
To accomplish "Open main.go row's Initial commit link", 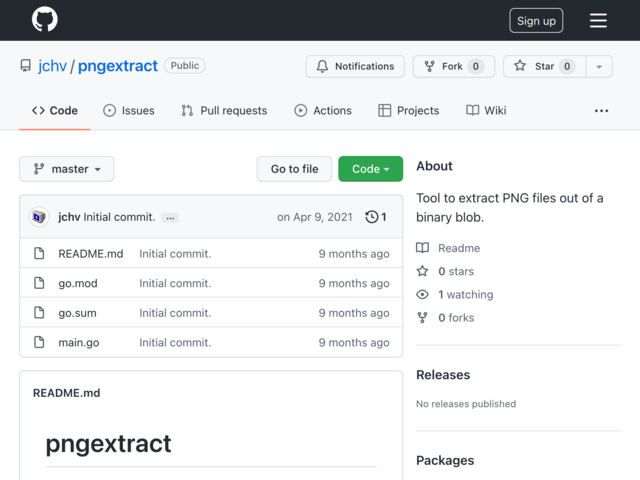I will coord(175,342).
